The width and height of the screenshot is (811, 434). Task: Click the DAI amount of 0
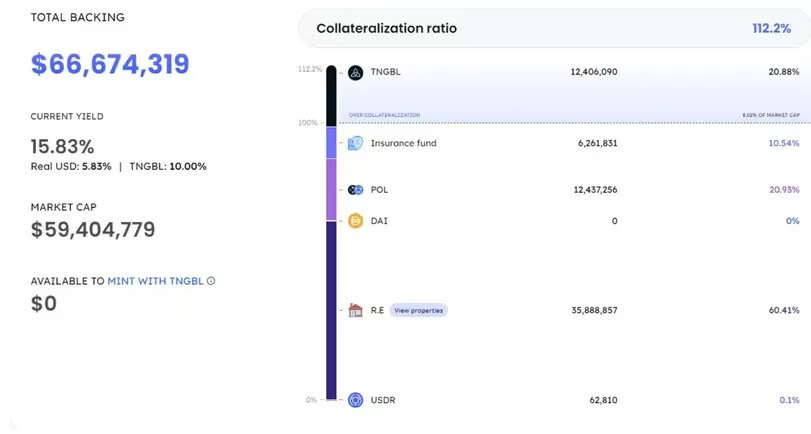tap(614, 221)
